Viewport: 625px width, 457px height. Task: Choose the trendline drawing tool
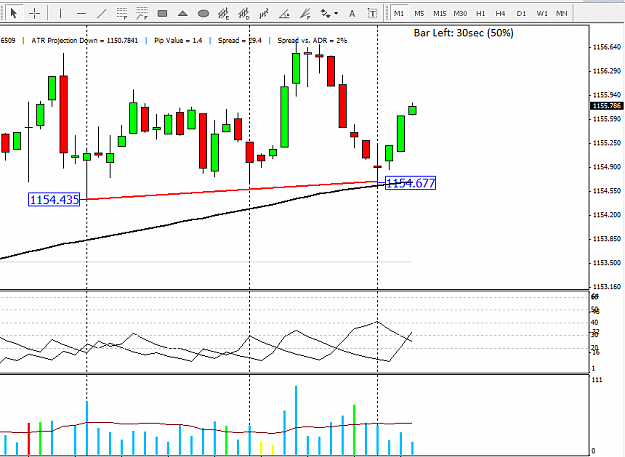(x=102, y=14)
